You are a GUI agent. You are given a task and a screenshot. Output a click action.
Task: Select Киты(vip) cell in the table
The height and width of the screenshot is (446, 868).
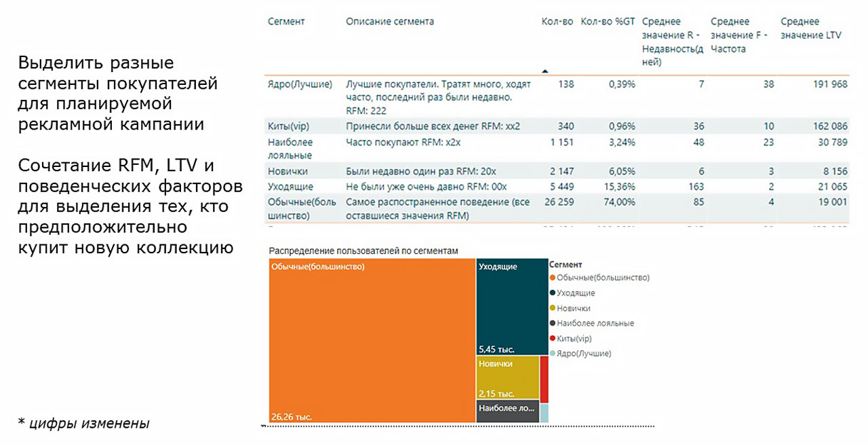288,126
